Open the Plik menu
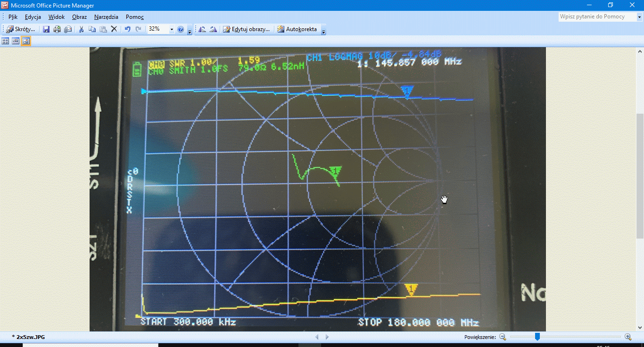 click(13, 17)
